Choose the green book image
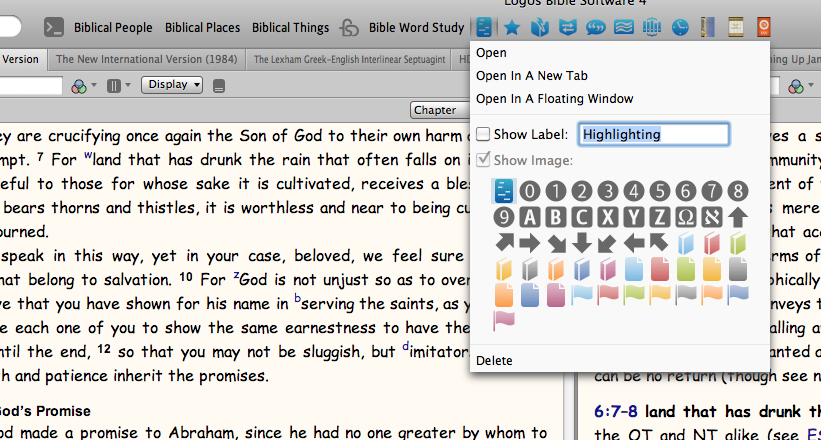This screenshot has height=440, width=821. pyautogui.click(x=738, y=244)
